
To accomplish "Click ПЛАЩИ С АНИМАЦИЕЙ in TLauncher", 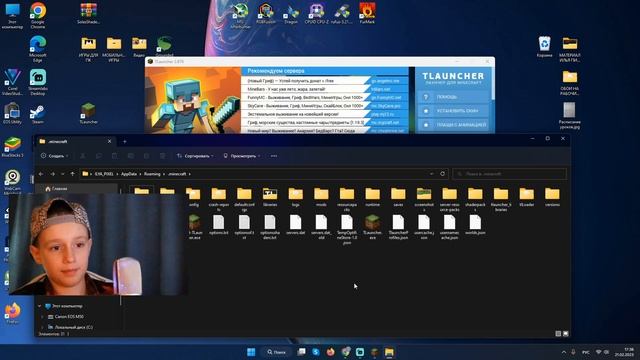I will (453, 125).
